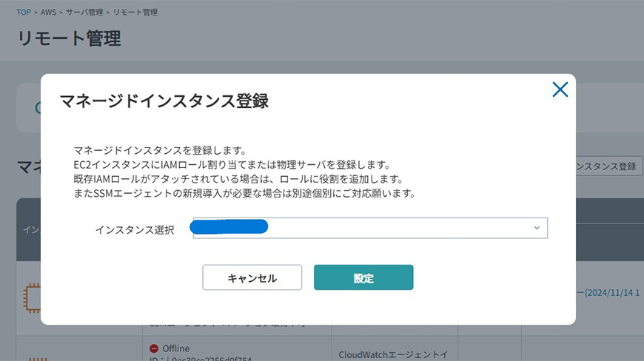
Task: Click the CloudWatchエージェントイ cell text
Action: 393,355
